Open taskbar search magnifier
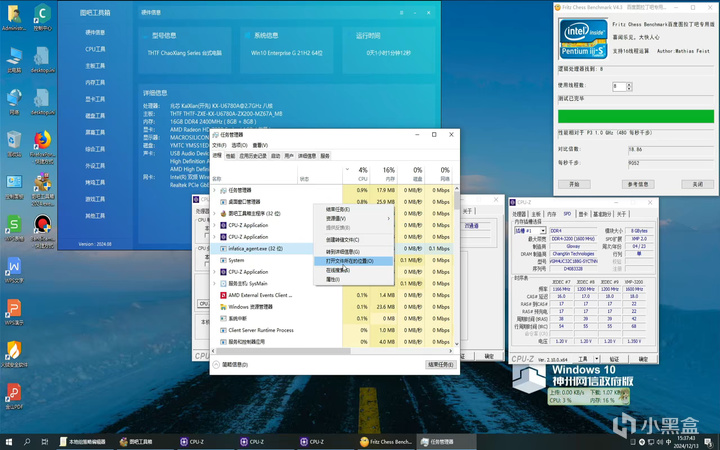The image size is (720, 450). click(27, 442)
